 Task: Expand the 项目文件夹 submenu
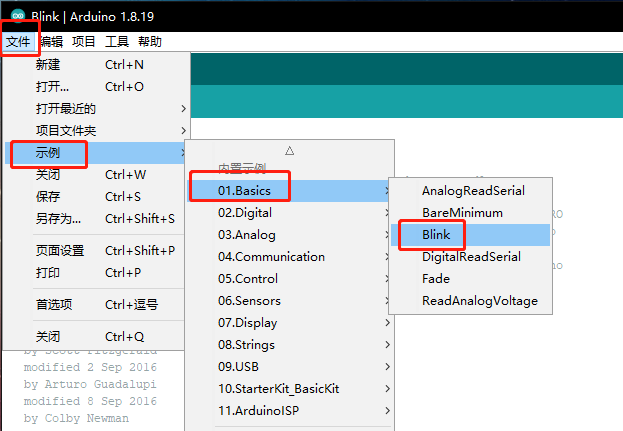95,130
